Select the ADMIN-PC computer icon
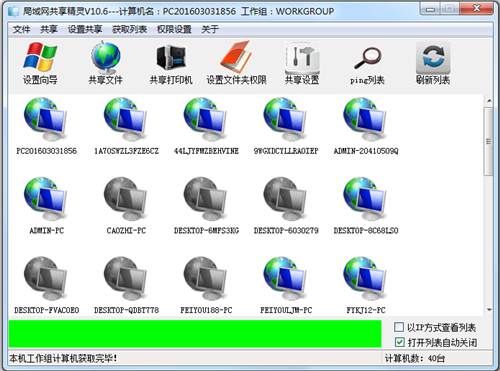The height and width of the screenshot is (371, 500). point(46,206)
